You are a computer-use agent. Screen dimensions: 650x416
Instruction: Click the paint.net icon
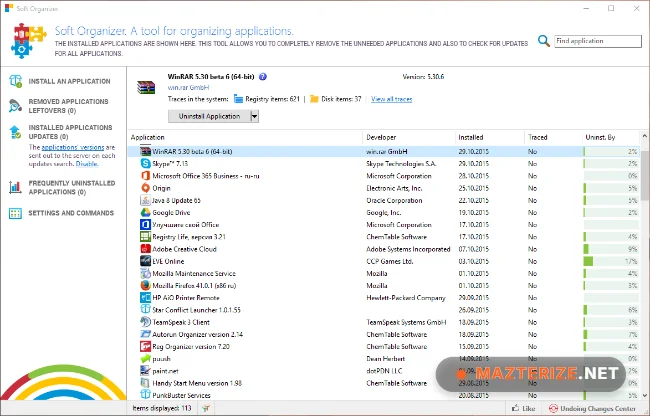[x=146, y=371]
